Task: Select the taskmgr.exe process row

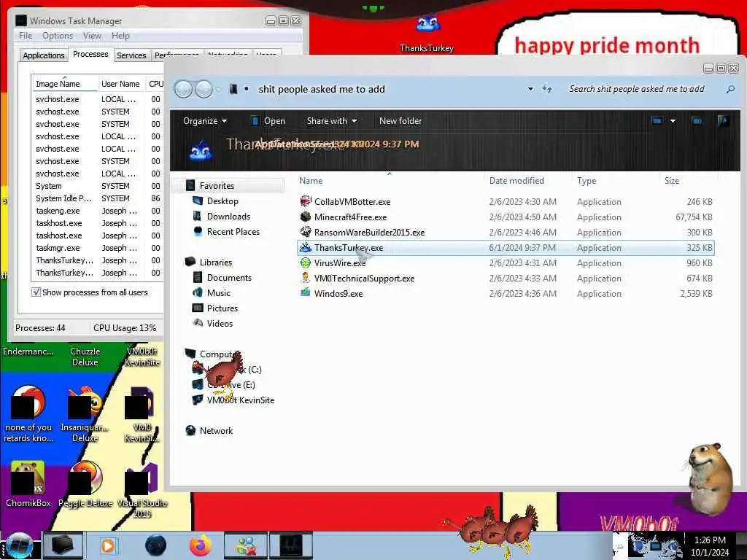Action: (x=98, y=248)
